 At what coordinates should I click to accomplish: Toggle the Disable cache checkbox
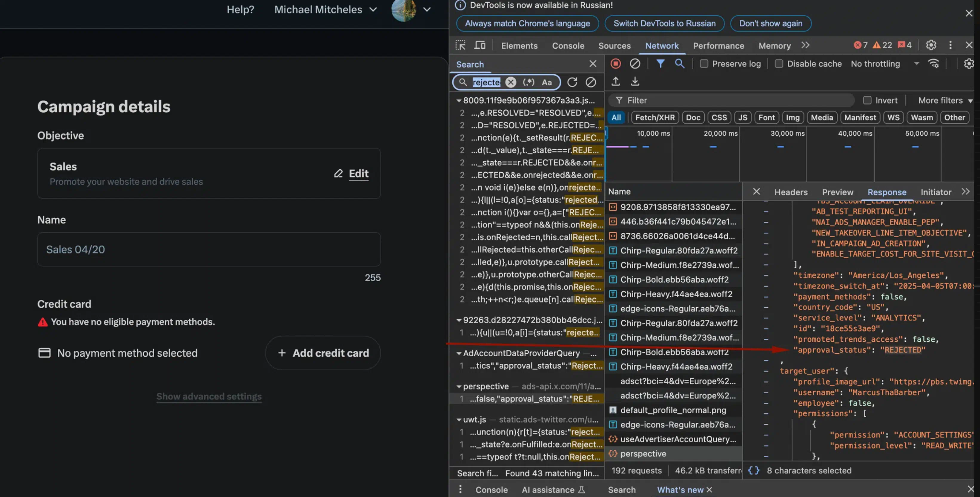[779, 64]
